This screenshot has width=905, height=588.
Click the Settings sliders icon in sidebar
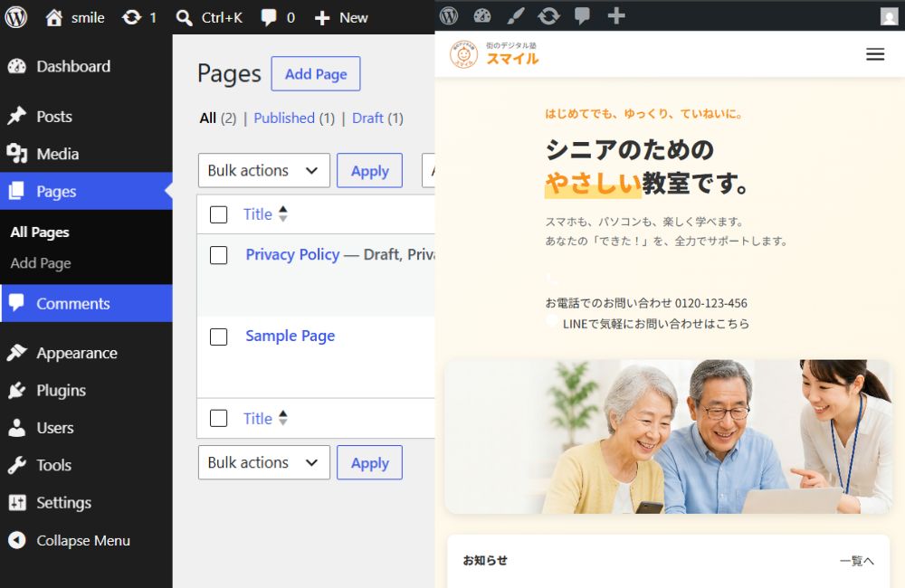click(x=16, y=503)
